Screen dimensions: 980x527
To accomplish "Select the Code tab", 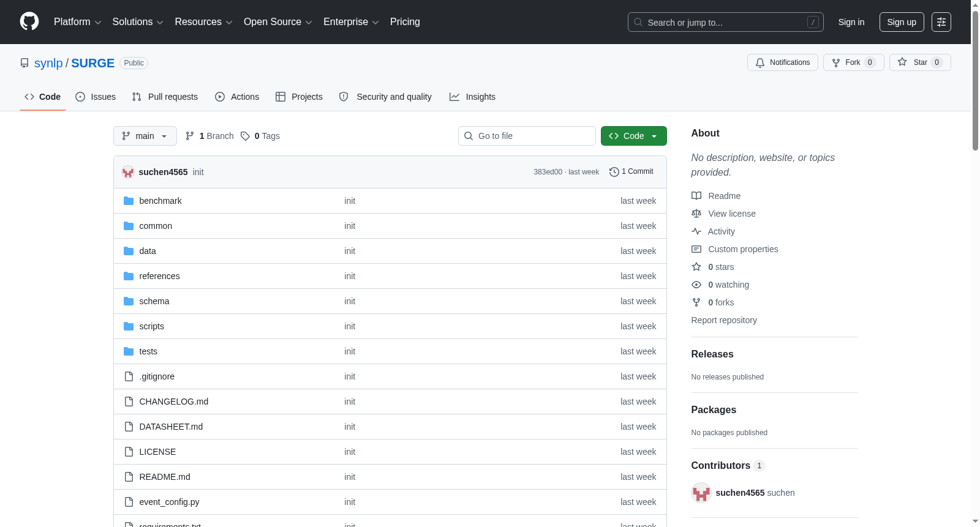I will (x=43, y=97).
